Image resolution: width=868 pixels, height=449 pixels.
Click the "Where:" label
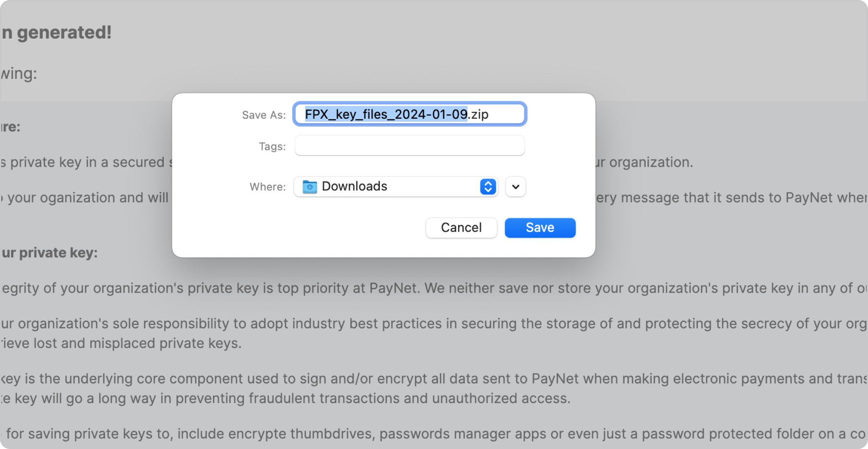click(268, 187)
